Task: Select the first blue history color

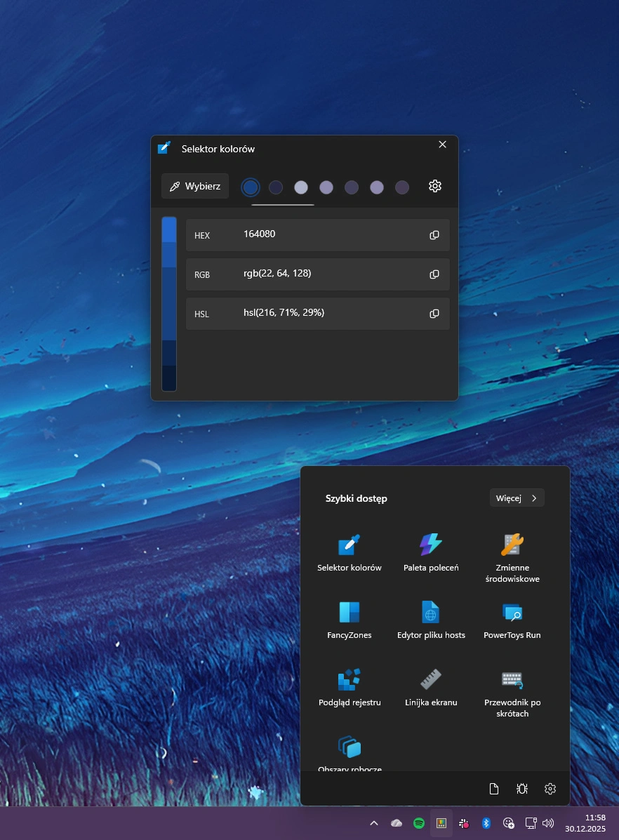Action: point(251,187)
